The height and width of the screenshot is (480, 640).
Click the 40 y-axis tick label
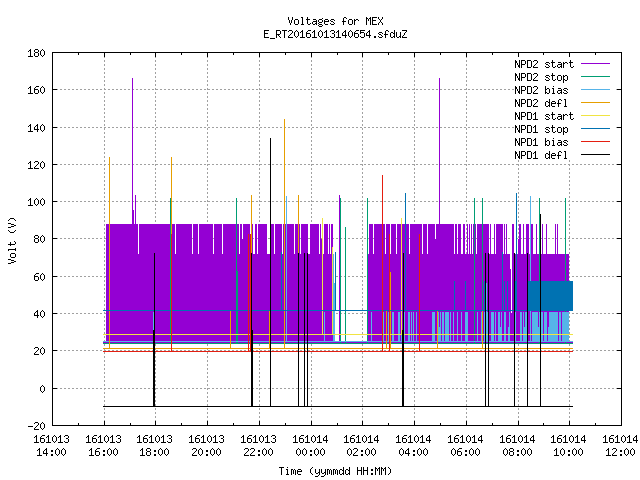tap(39, 314)
